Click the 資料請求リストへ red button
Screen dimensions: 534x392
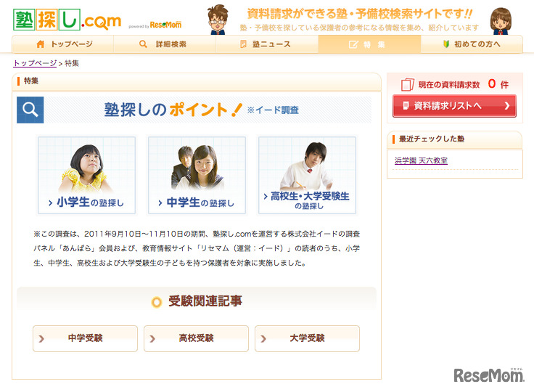click(x=454, y=106)
